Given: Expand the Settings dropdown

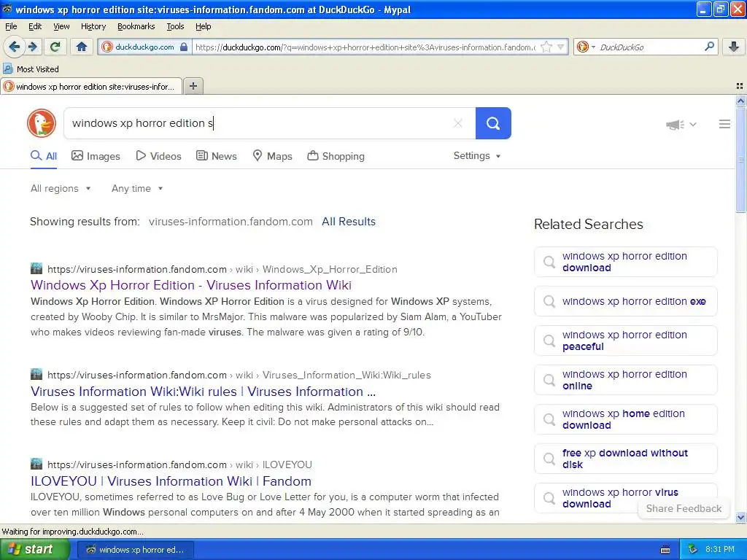Looking at the screenshot, I should pyautogui.click(x=477, y=156).
